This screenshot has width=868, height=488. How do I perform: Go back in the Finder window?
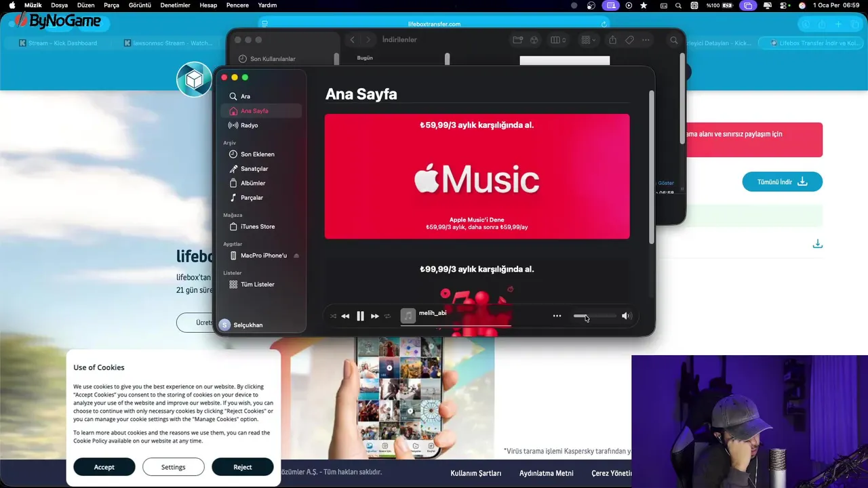point(353,40)
